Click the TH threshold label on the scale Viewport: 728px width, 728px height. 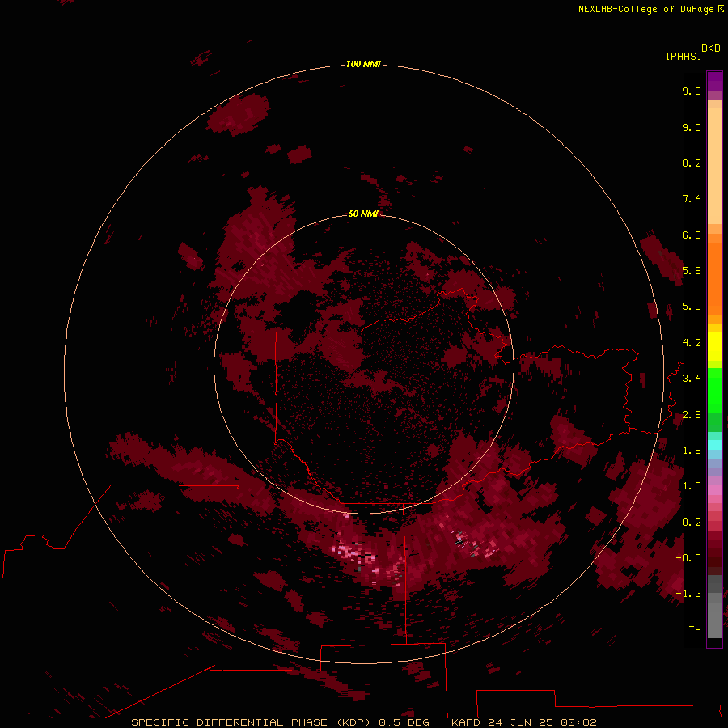695,629
